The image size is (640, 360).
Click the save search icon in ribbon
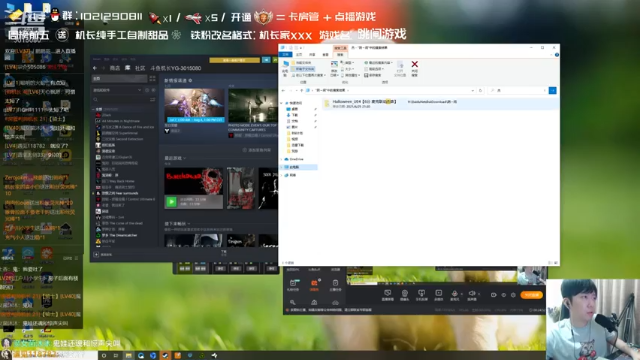coord(366,75)
